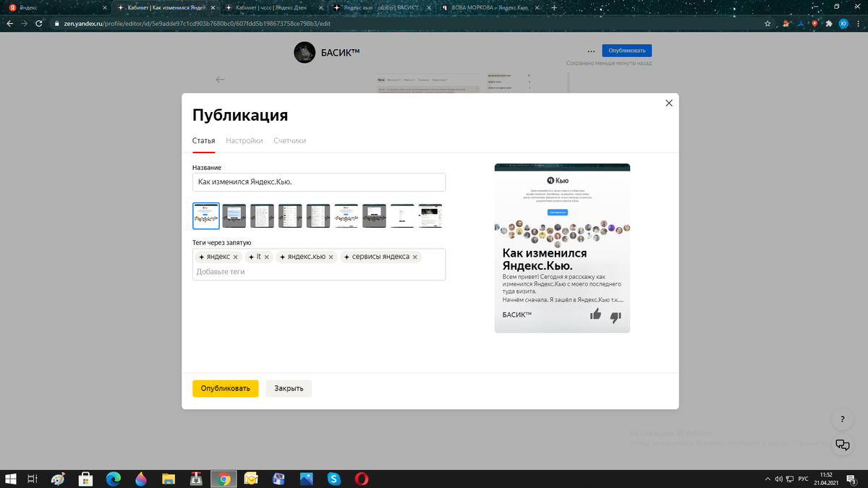Close the Публикация dialog with the X
The image size is (868, 488).
(x=668, y=103)
